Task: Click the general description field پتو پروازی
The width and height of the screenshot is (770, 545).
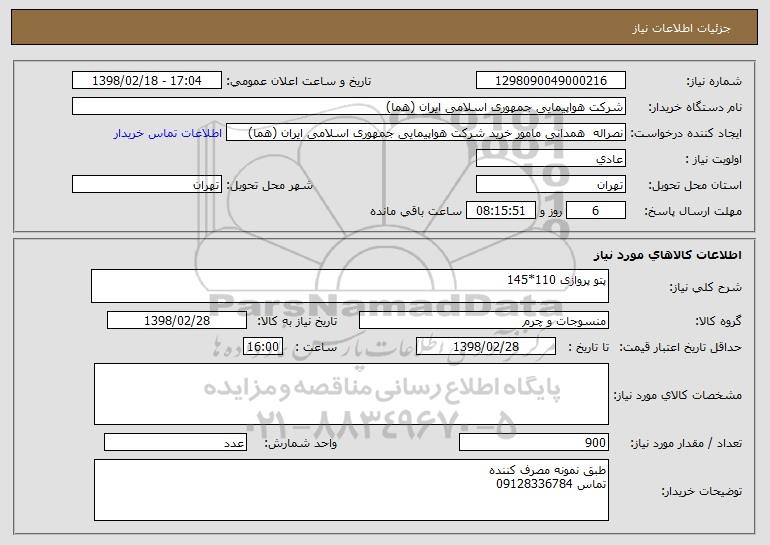Action: [x=350, y=286]
